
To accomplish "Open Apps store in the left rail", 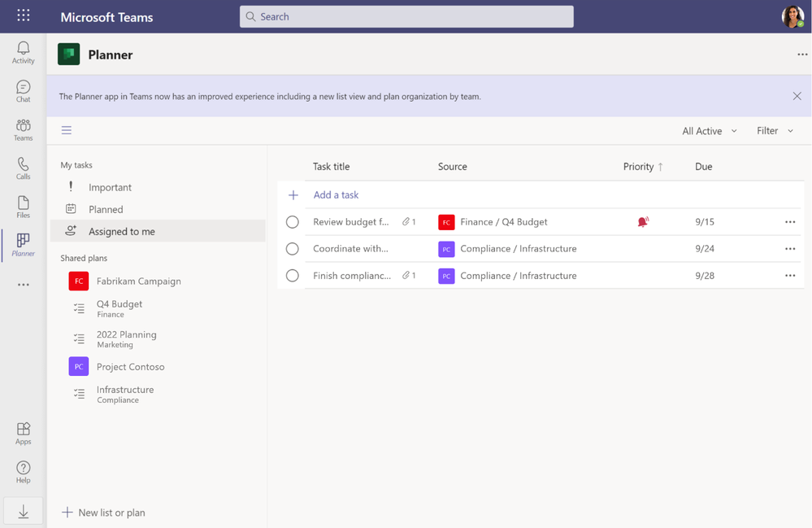I will pyautogui.click(x=24, y=434).
